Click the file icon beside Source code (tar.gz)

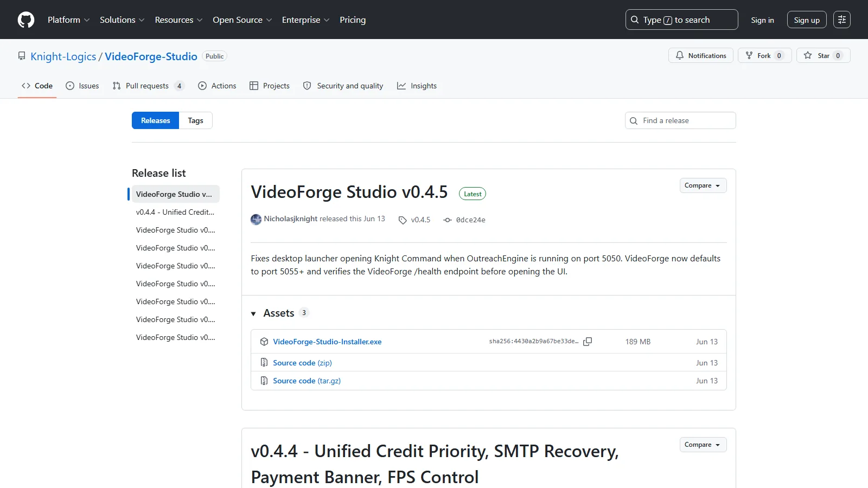[264, 381]
